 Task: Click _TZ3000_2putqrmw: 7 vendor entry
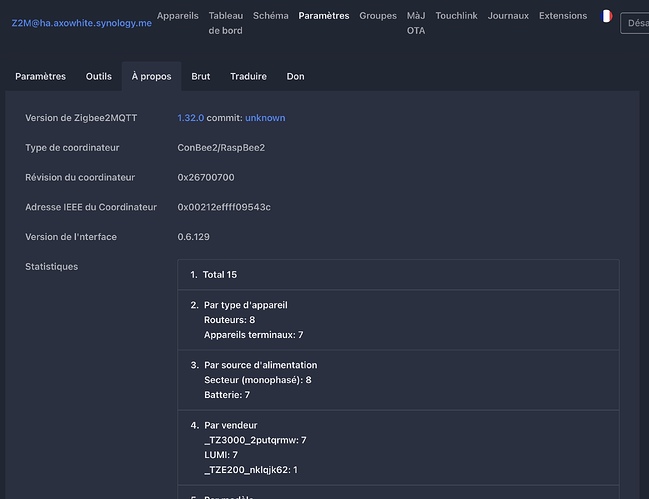coord(255,440)
